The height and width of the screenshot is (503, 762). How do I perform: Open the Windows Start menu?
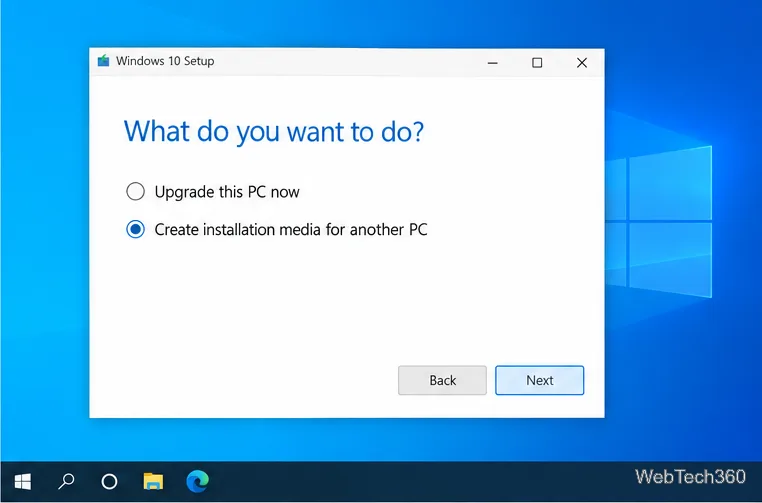pyautogui.click(x=23, y=482)
